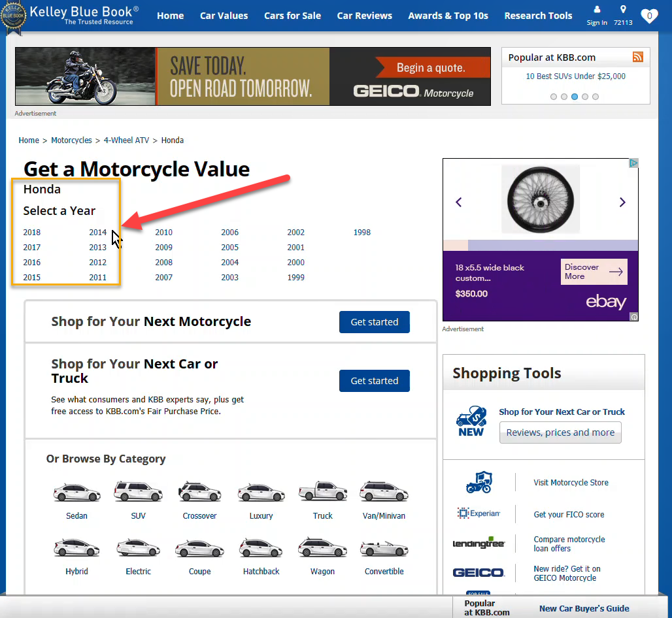The height and width of the screenshot is (618, 672).
Task: Open the Cars for Sale menu
Action: pyautogui.click(x=292, y=16)
